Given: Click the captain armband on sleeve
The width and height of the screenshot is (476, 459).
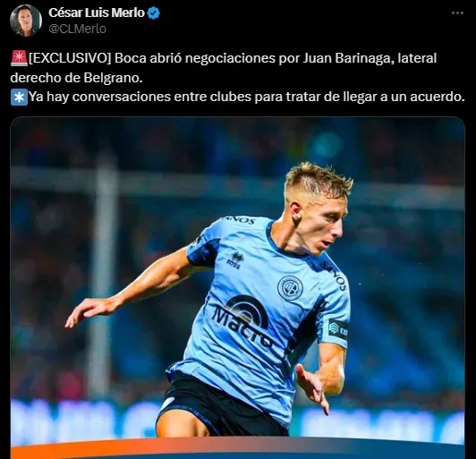Looking at the screenshot, I should click(x=338, y=329).
